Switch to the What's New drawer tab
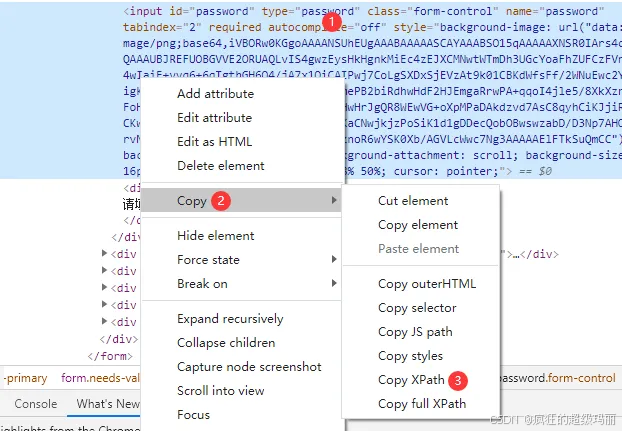Image resolution: width=622 pixels, height=431 pixels. [x=108, y=404]
